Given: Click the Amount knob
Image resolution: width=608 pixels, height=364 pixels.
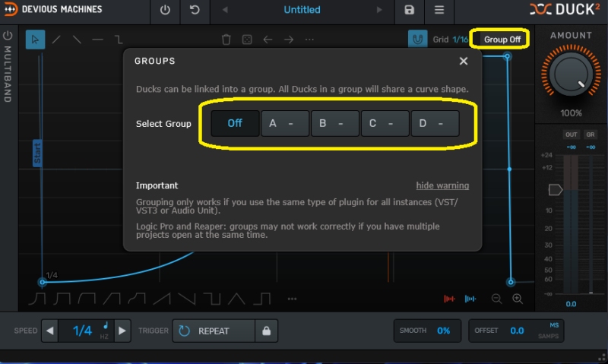Looking at the screenshot, I should click(571, 76).
